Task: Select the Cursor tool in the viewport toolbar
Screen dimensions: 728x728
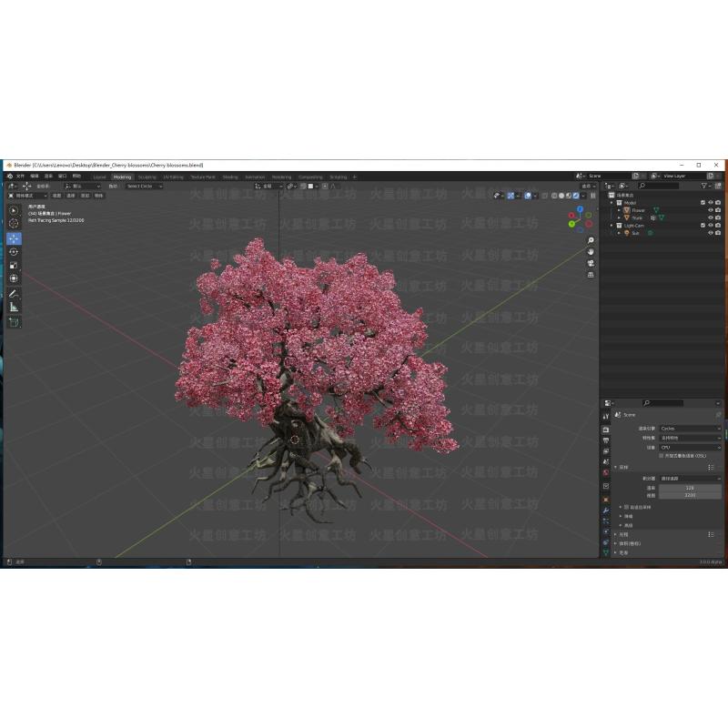Action: coord(14,223)
